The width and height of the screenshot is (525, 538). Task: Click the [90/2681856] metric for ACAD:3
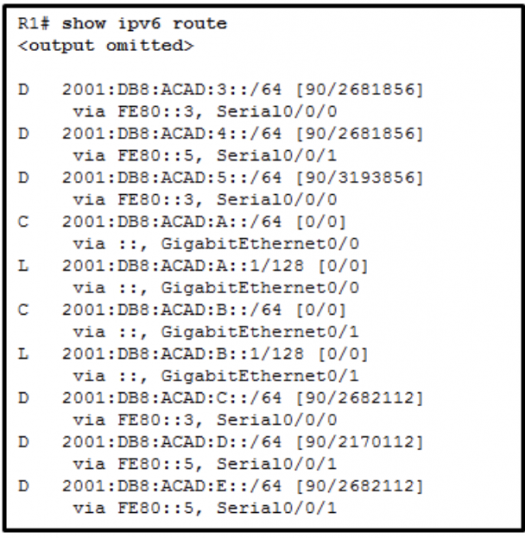pos(359,90)
